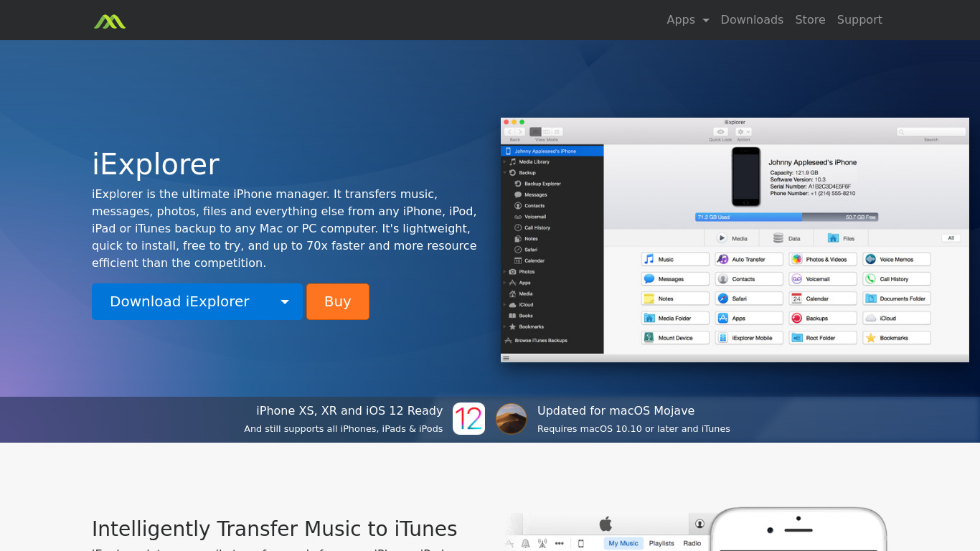Select Voicemail in the iExplorer sidebar
This screenshot has width=980, height=551.
(x=534, y=217)
